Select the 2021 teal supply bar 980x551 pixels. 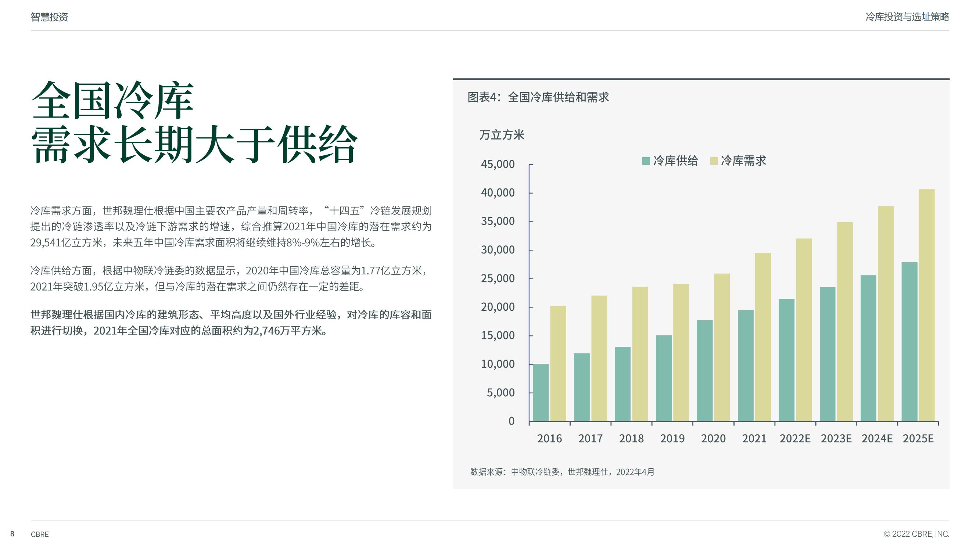tap(746, 365)
